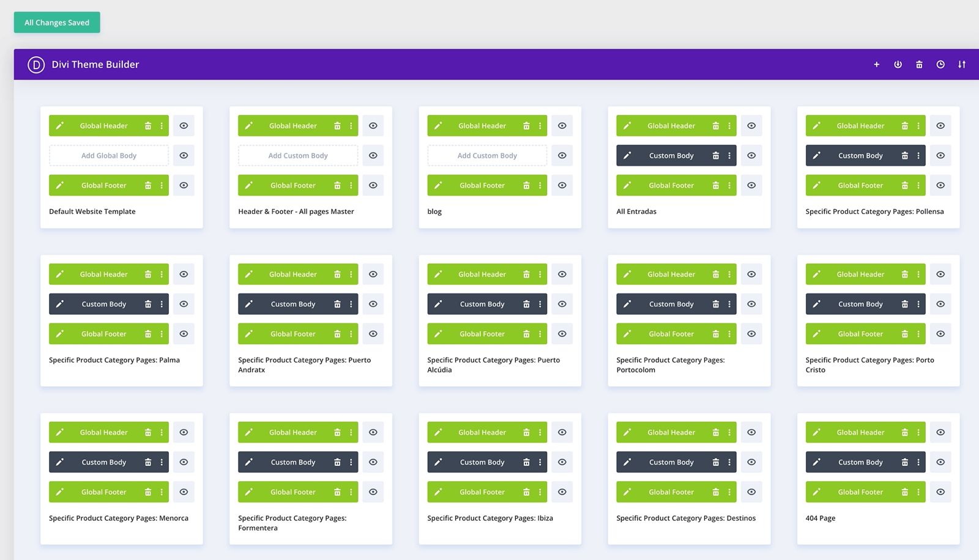Hide Custom Body in Portocolom template
979x560 pixels.
tap(751, 304)
